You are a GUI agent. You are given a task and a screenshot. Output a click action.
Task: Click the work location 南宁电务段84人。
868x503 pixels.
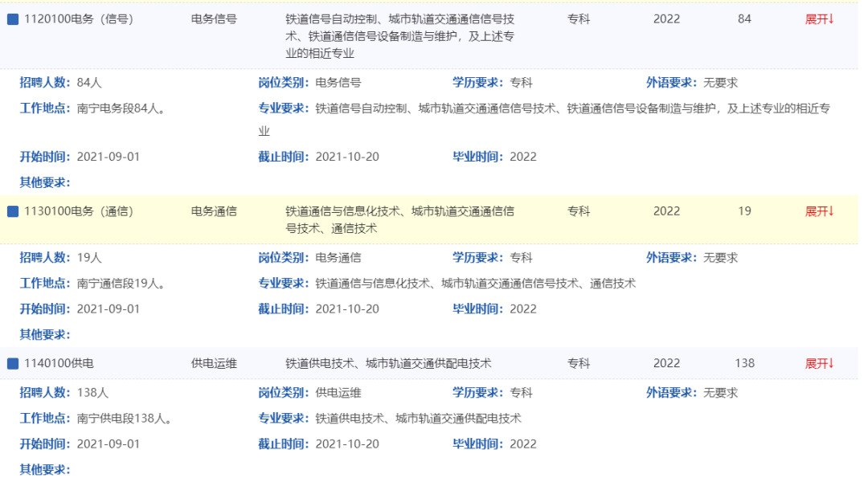[122, 108]
